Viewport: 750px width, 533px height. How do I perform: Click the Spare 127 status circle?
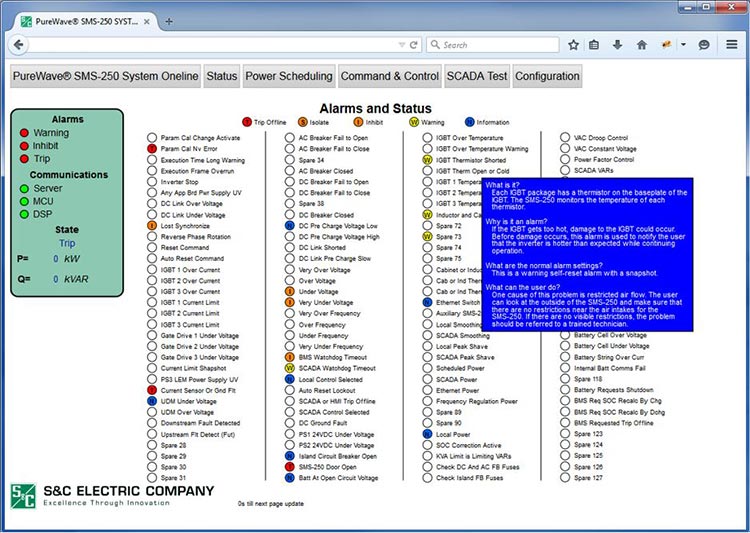click(565, 477)
